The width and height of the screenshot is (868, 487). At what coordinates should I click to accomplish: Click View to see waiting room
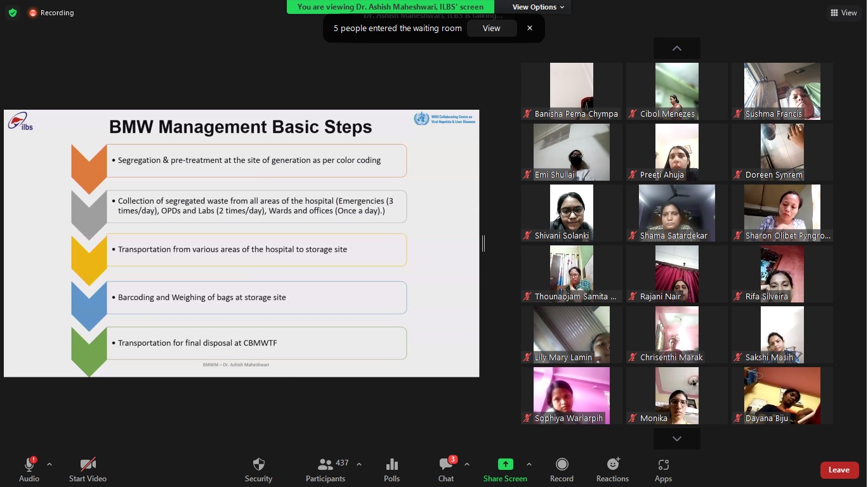tap(492, 28)
